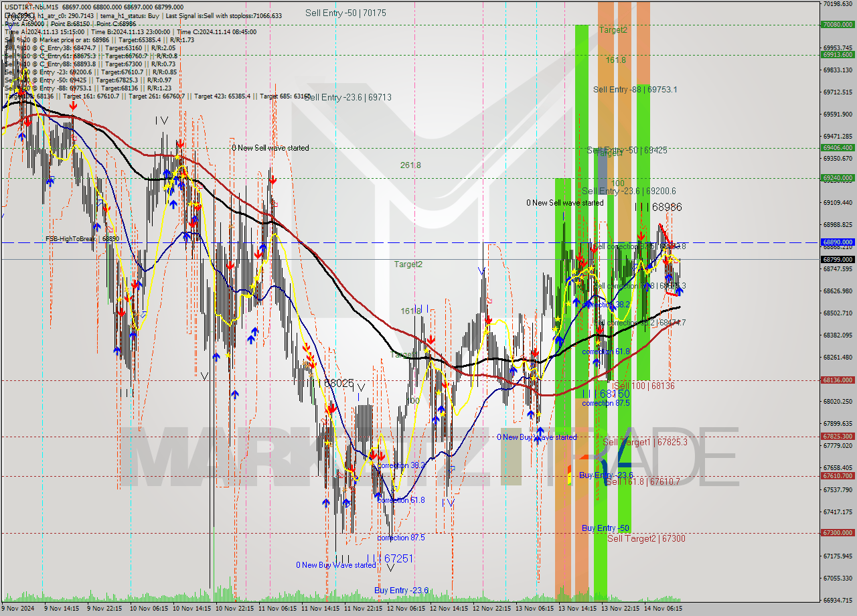Click the blue 68890.000 price tag
Screen dimensions: 857x616
(837, 242)
